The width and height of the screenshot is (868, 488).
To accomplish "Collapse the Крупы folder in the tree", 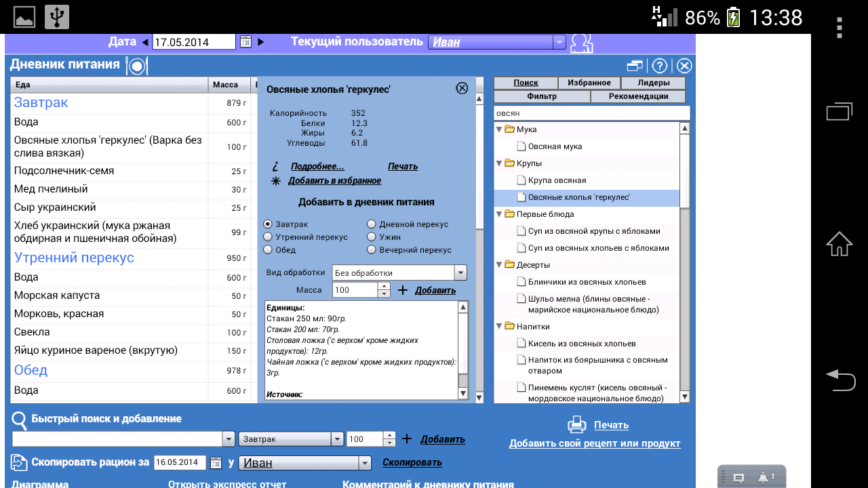I will click(500, 163).
